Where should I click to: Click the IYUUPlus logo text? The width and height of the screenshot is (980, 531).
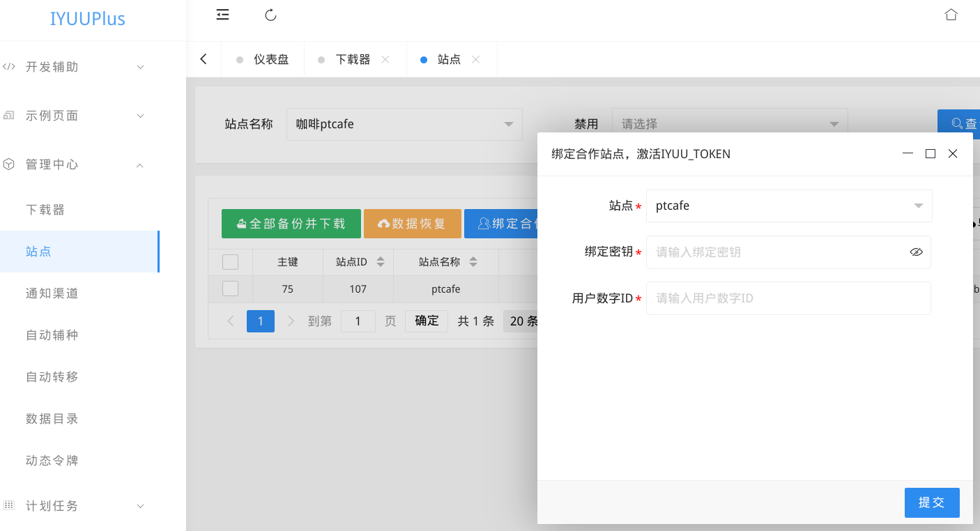(x=88, y=19)
